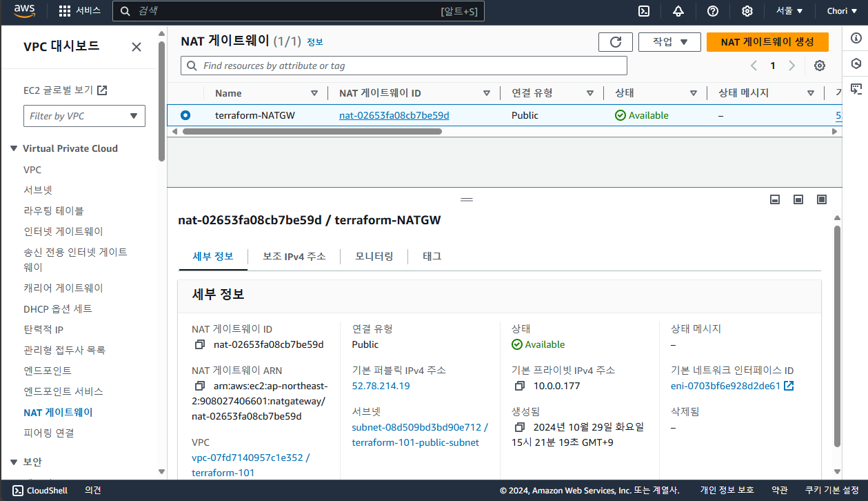
Task: Click the Find resources filter field
Action: 404,66
